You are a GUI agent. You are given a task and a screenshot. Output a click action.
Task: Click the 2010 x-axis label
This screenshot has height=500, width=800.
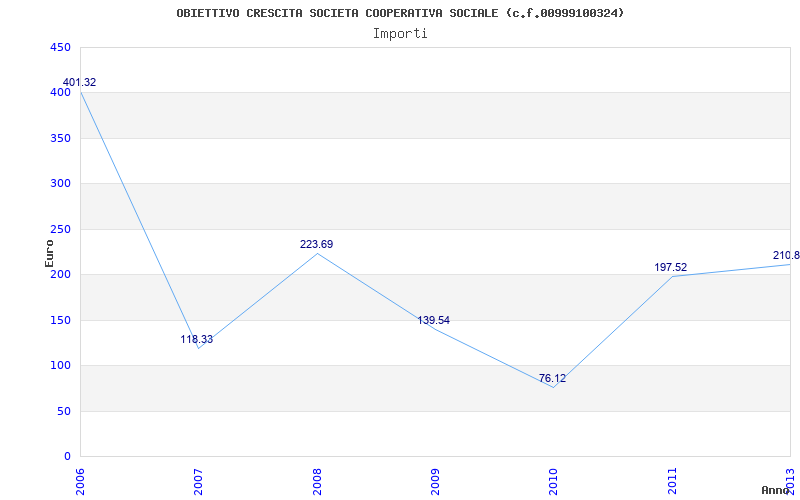[x=554, y=481]
